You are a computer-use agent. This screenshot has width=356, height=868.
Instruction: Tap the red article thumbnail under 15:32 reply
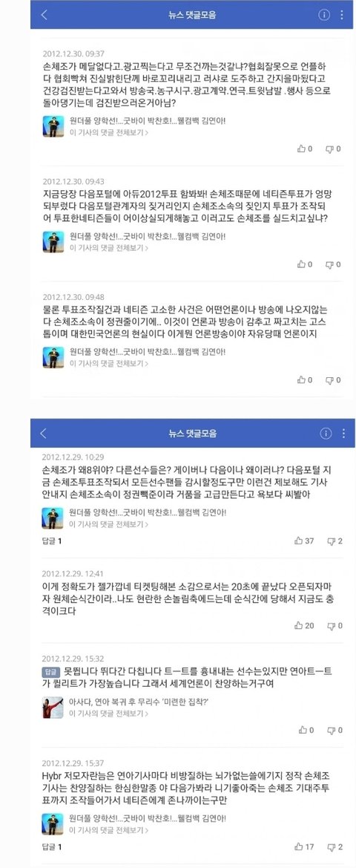(53, 708)
